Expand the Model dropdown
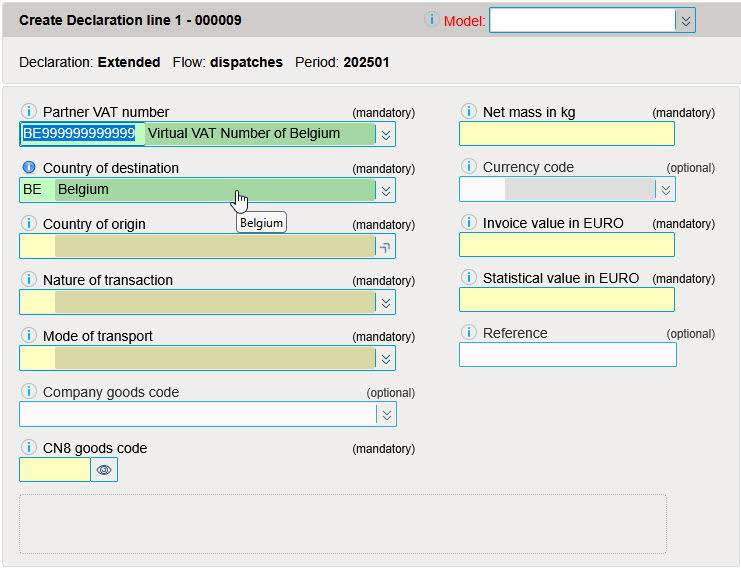This screenshot has width=741, height=569. coord(684,21)
